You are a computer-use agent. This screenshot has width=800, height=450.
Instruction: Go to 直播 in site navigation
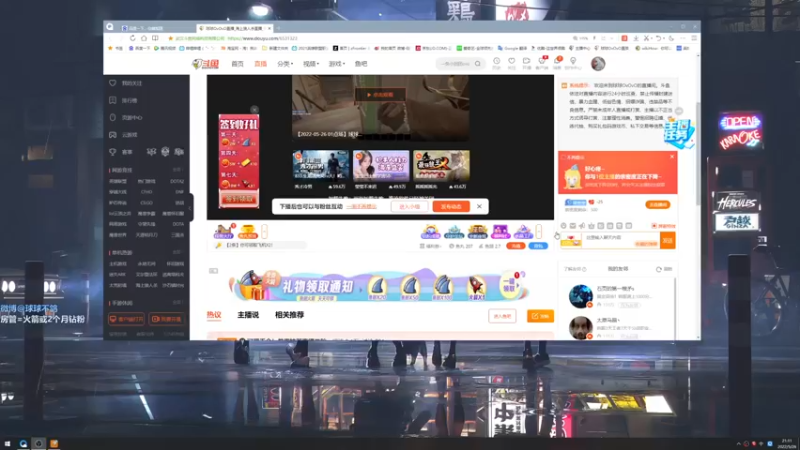point(261,64)
